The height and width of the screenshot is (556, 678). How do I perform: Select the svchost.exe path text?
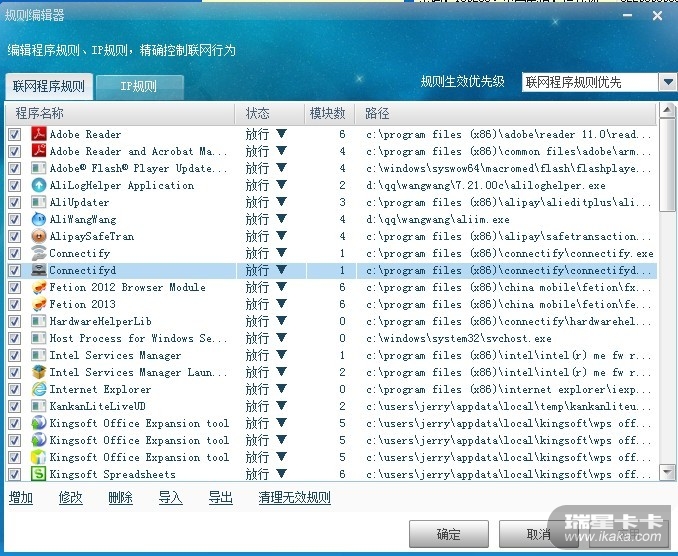tap(458, 339)
